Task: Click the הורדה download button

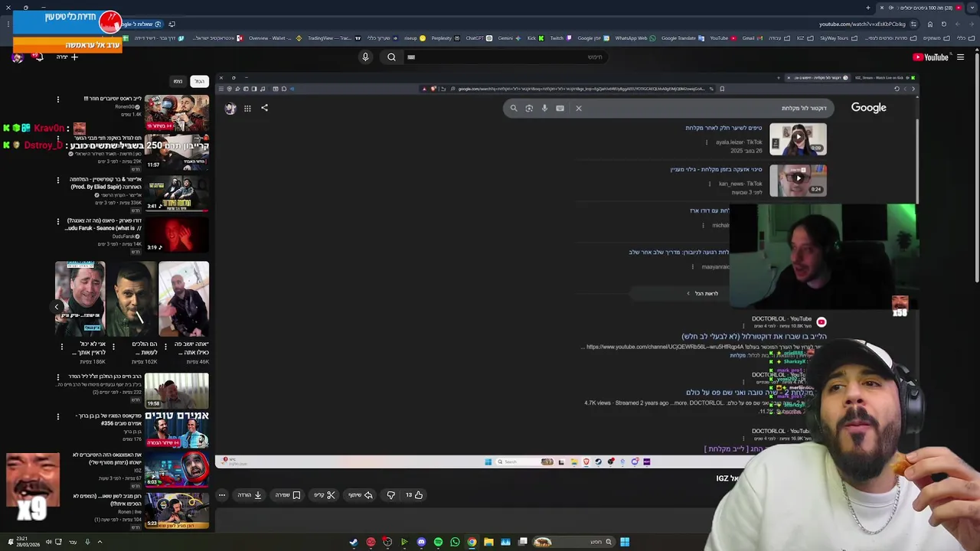Action: point(250,495)
